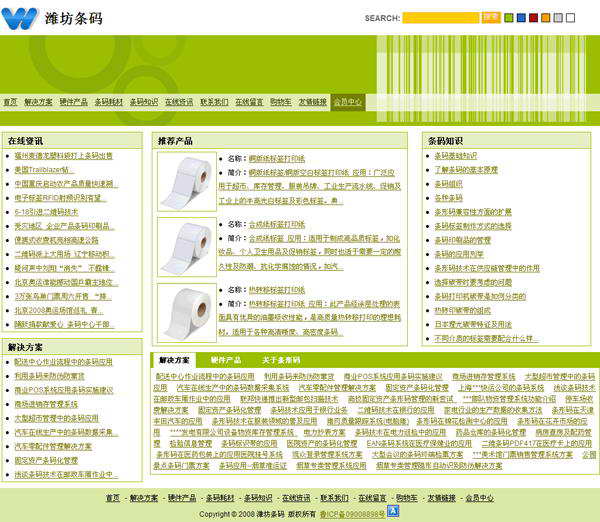Image resolution: width=600 pixels, height=522 pixels.
Task: Open 硬件产品 in the top navigation bar
Action: click(73, 102)
